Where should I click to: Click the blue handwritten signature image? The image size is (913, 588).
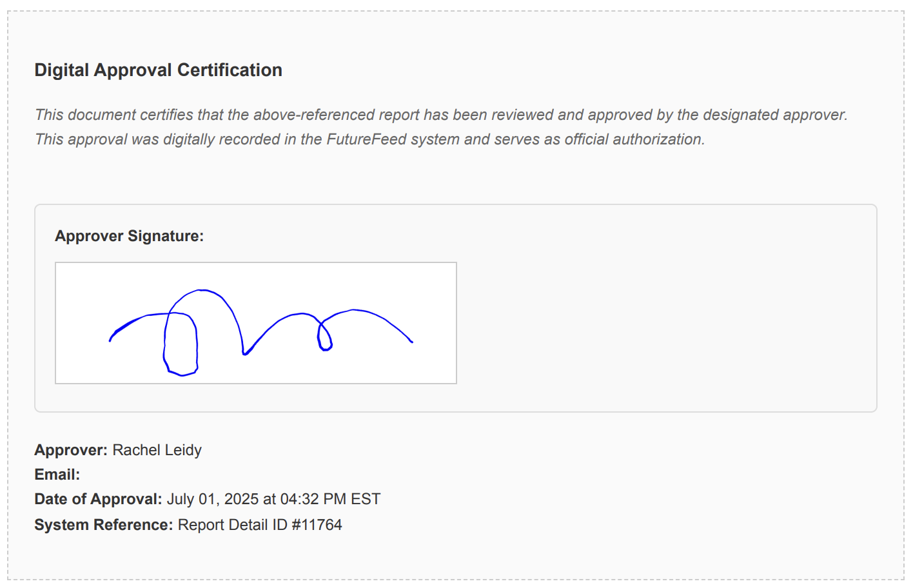[256, 323]
